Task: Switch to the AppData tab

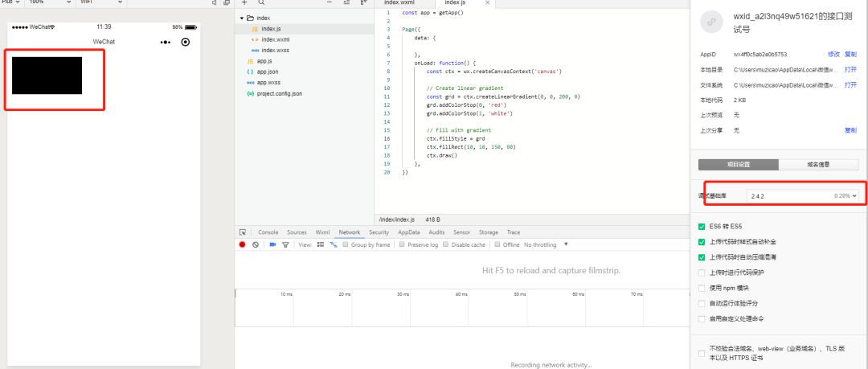Action: pos(409,232)
